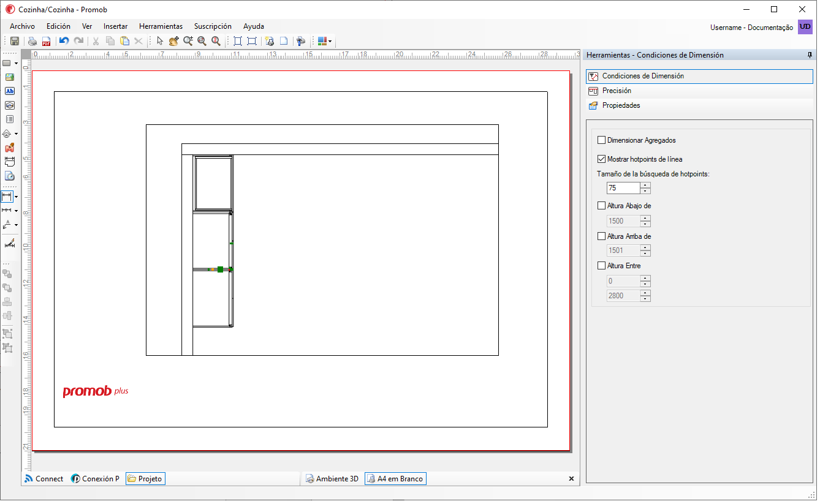Open the Edición menu

58,26
